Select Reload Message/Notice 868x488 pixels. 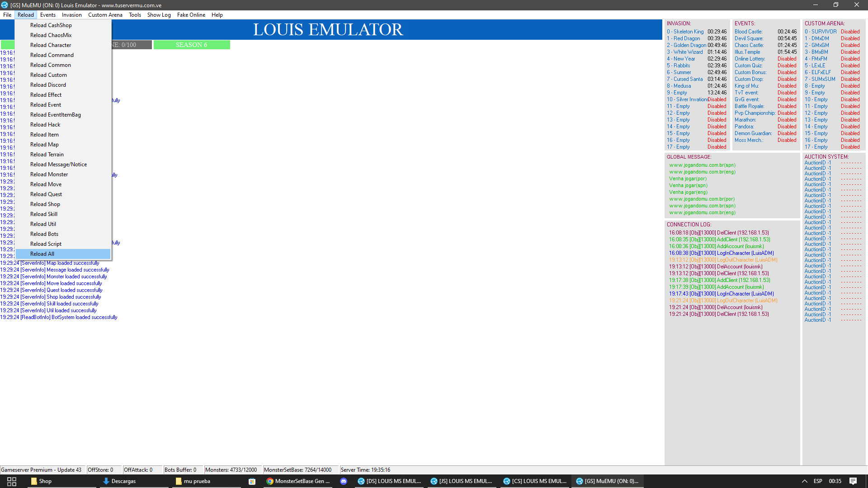pos(63,164)
